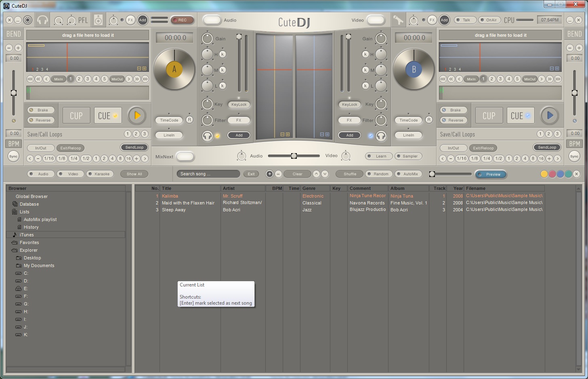Filter the list by Video
Screen dimensions: 588x379
(x=70, y=174)
